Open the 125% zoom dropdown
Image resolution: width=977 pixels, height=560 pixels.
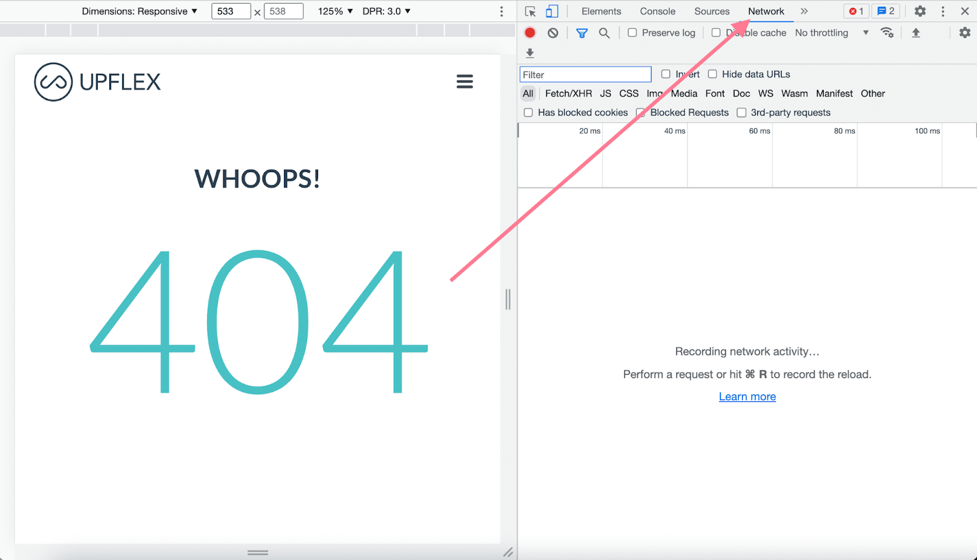[x=335, y=11]
